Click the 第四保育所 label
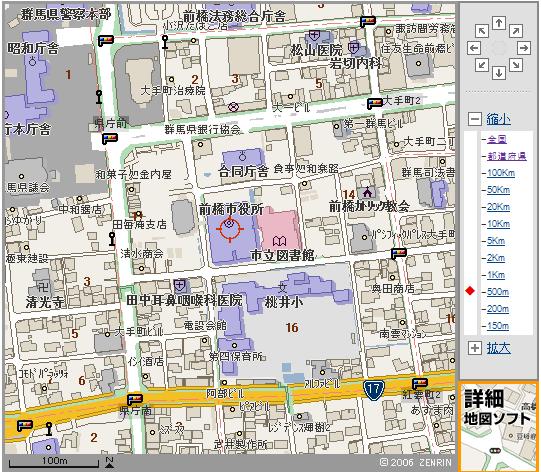The image size is (541, 472). click(236, 356)
